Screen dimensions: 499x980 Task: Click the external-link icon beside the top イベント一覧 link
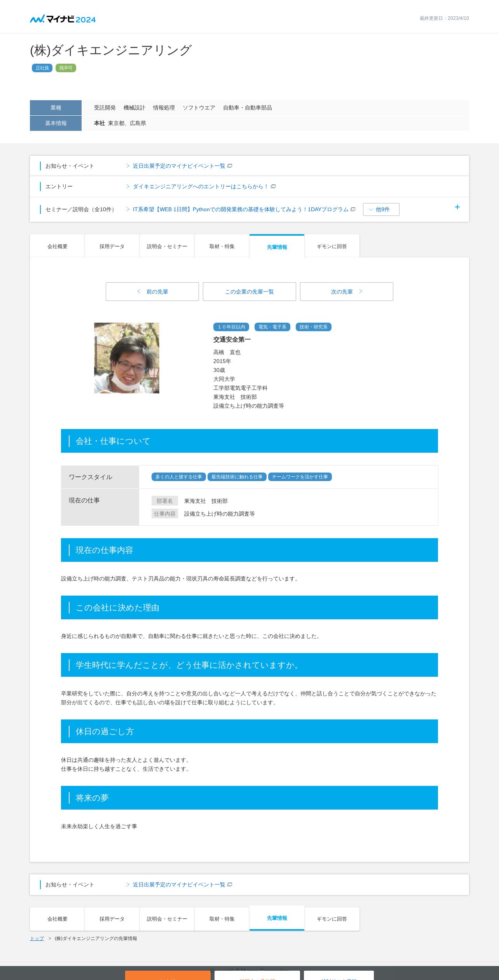[x=230, y=166]
